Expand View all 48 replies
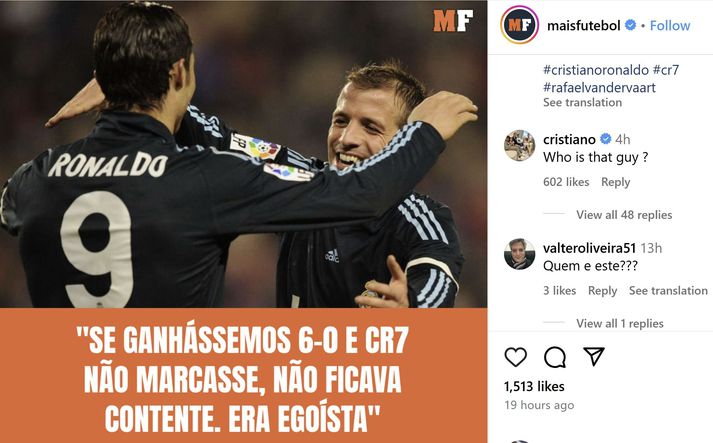Screen dimensions: 713x443 pyautogui.click(x=624, y=215)
